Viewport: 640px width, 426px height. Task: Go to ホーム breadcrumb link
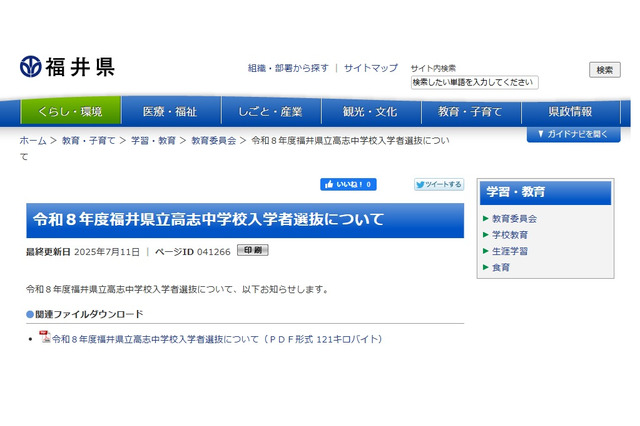tap(33, 141)
